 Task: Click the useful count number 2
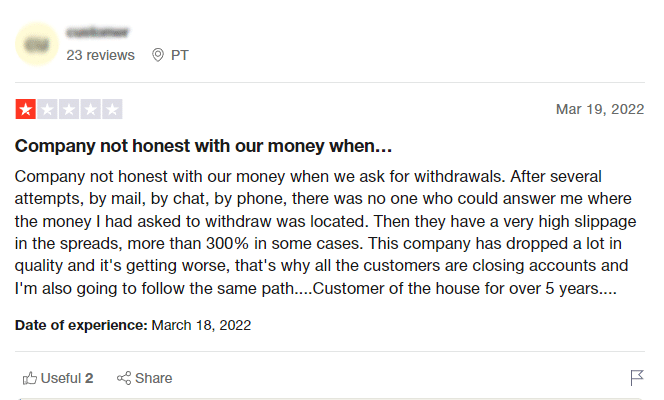[x=89, y=378]
